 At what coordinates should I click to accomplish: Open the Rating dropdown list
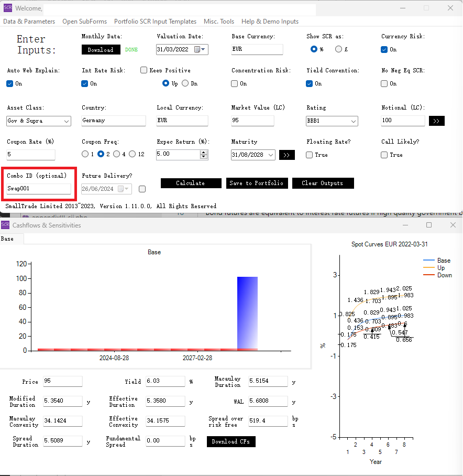click(x=354, y=122)
